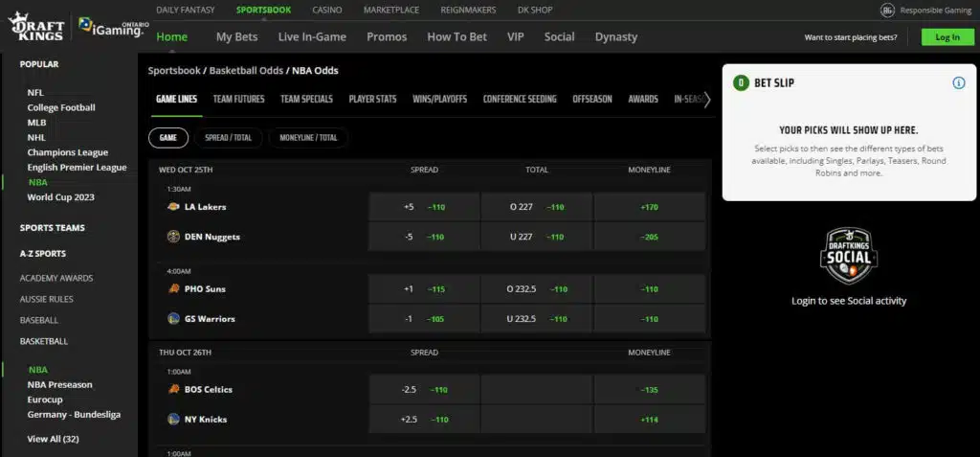Pick Under 232.5 total for Warriors game
Screen dimensions: 980x457
pyautogui.click(x=536, y=319)
